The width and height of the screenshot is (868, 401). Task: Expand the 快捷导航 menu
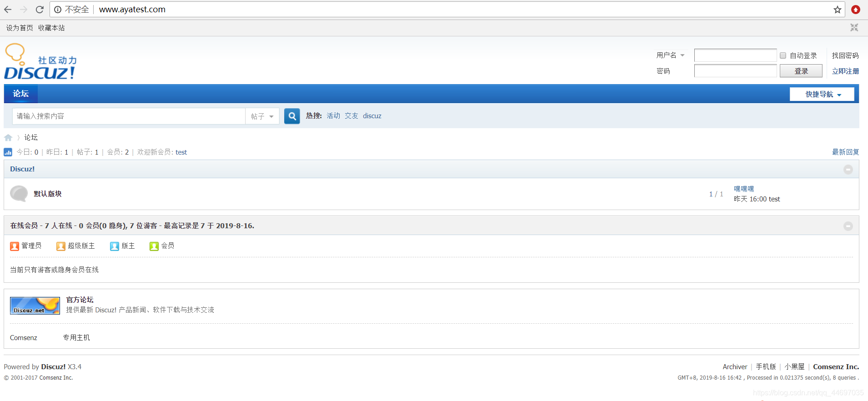click(822, 94)
